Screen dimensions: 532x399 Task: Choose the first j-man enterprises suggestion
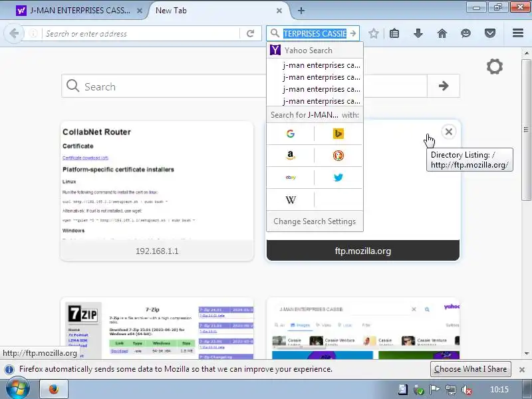[315, 65]
